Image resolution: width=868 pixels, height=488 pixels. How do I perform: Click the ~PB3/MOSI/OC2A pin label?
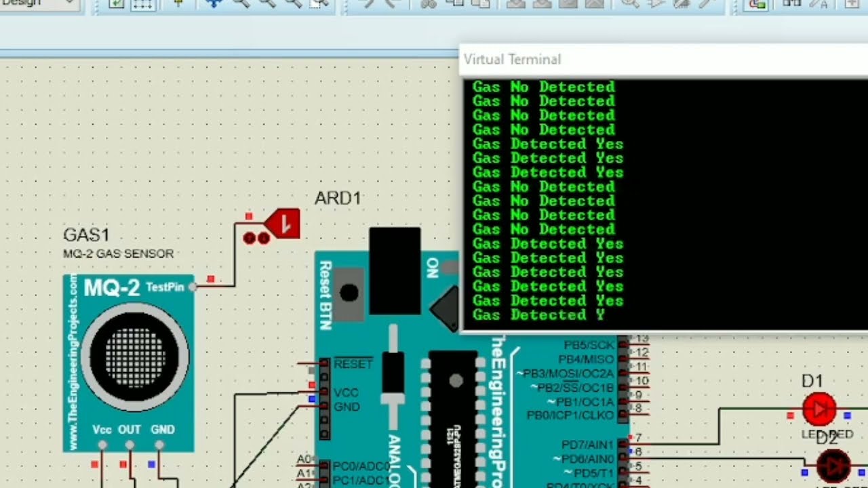(564, 373)
